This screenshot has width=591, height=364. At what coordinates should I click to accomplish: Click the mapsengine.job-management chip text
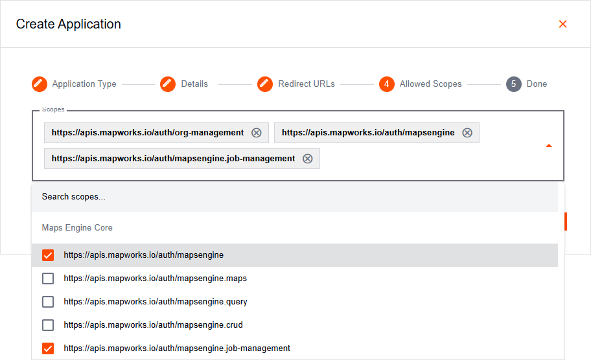[174, 159]
